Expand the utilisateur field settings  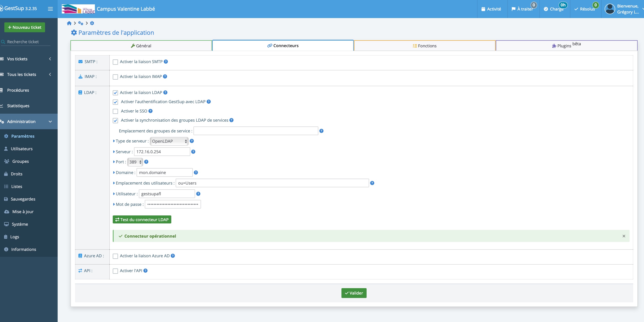click(x=114, y=193)
